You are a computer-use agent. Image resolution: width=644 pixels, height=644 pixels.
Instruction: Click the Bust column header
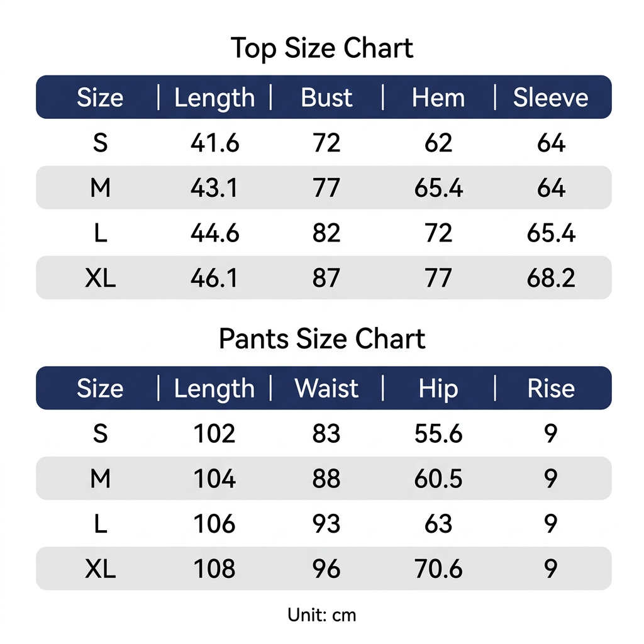[326, 97]
